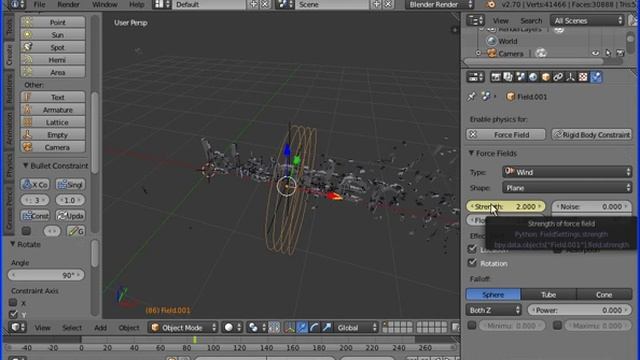Image resolution: width=640 pixels, height=360 pixels.
Task: Open the Object Data axes properties icon
Action: coord(571,77)
